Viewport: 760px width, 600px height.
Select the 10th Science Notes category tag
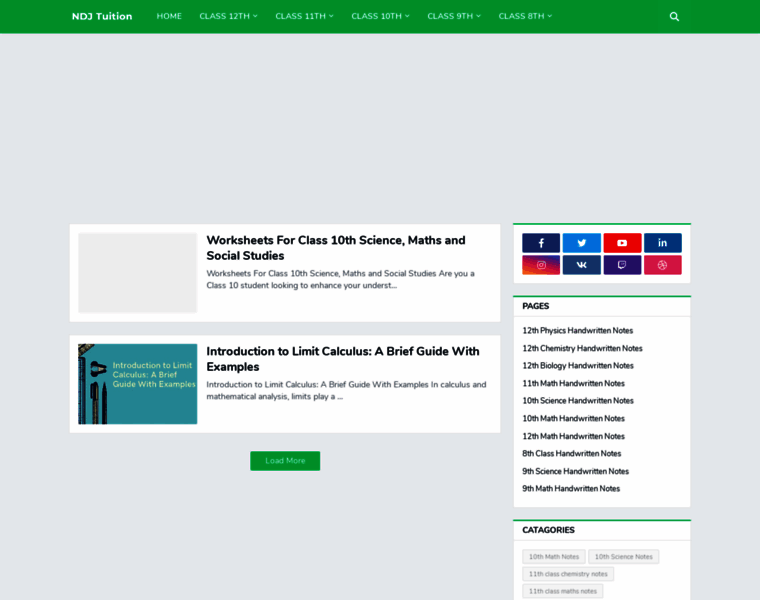pyautogui.click(x=624, y=557)
